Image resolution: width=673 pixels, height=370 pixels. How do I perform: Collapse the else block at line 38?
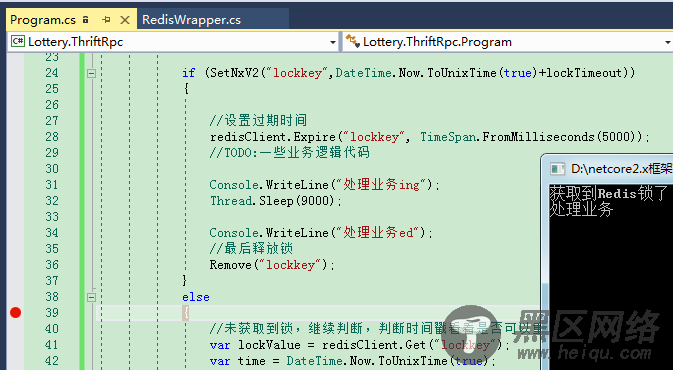[91, 297]
